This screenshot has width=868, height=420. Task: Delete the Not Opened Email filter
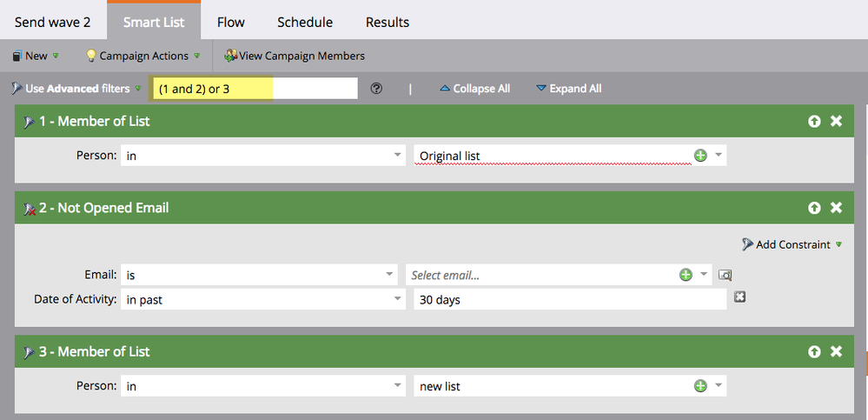click(x=836, y=208)
